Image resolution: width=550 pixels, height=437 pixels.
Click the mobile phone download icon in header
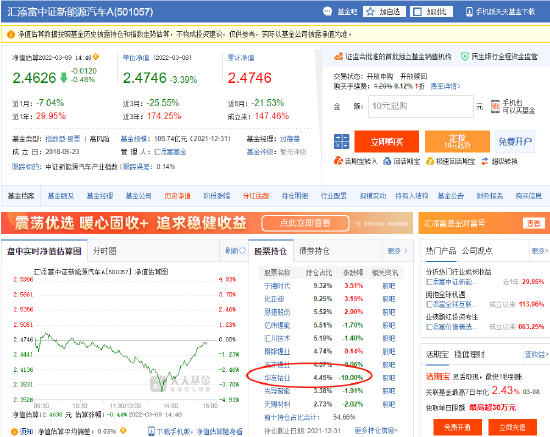[x=469, y=12]
